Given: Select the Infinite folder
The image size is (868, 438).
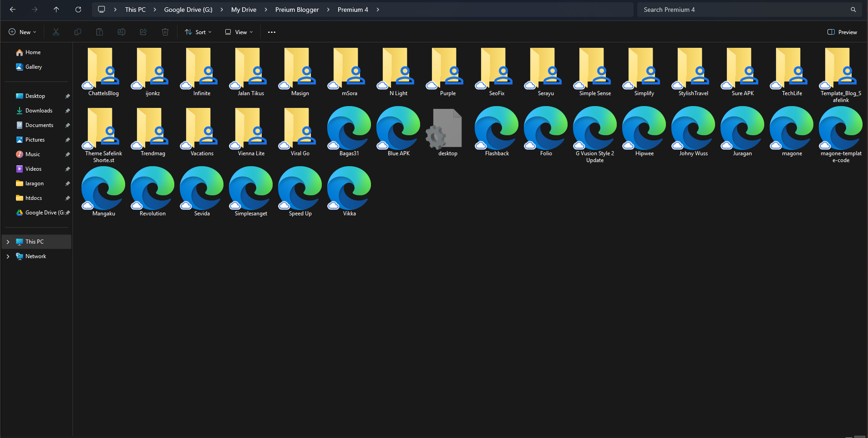Looking at the screenshot, I should tap(202, 72).
